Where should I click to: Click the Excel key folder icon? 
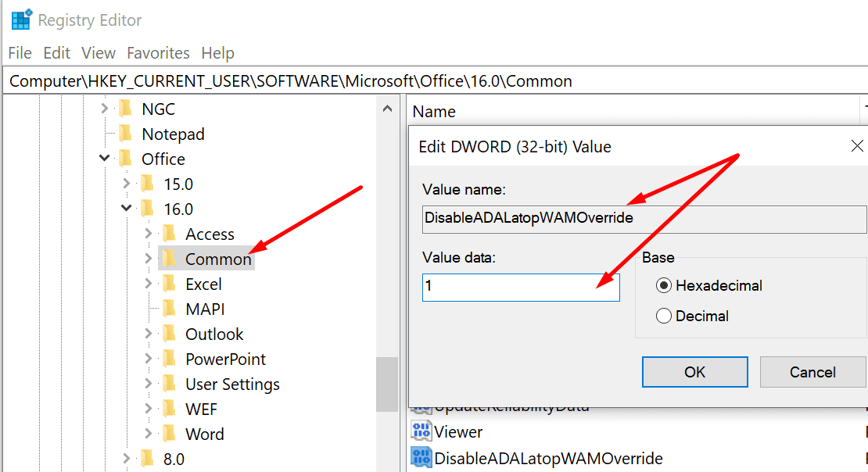click(x=170, y=284)
